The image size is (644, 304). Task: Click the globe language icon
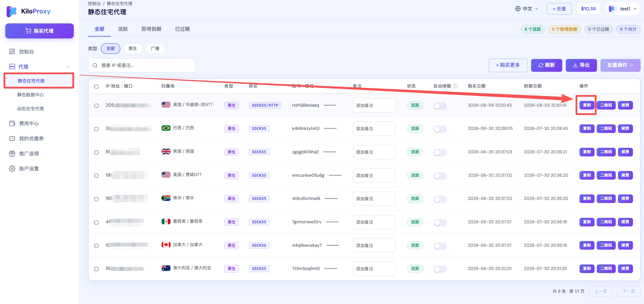(x=518, y=9)
